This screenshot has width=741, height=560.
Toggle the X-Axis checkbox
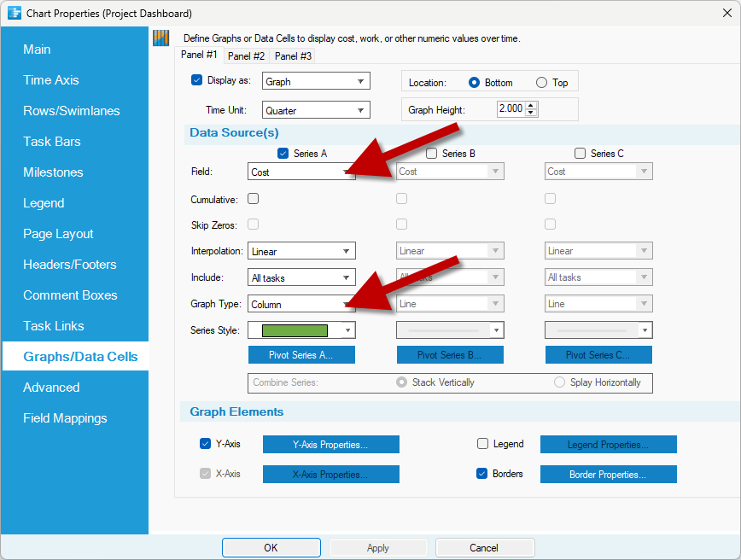tap(205, 474)
